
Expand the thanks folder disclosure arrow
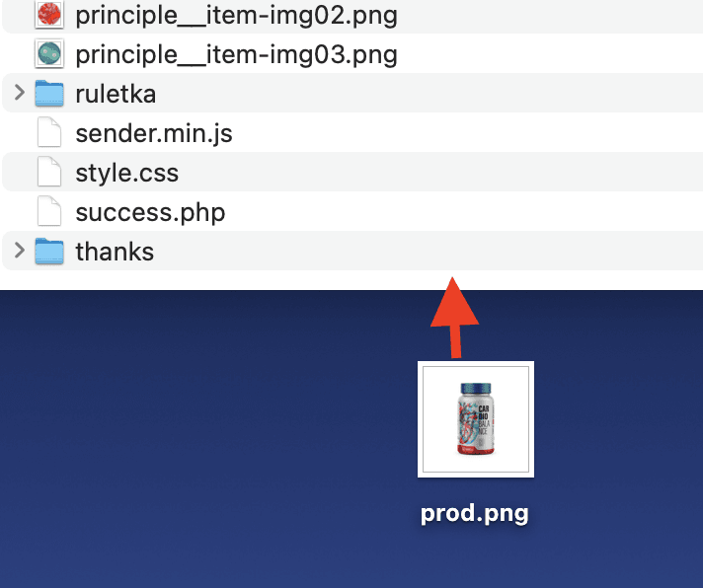click(20, 251)
